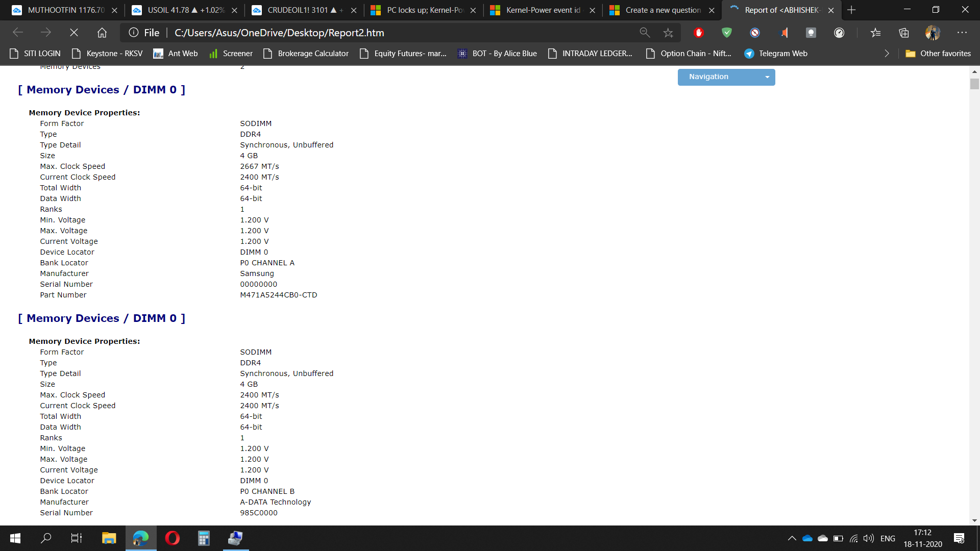Select the serial number 985C0000
The height and width of the screenshot is (551, 980).
pyautogui.click(x=259, y=513)
